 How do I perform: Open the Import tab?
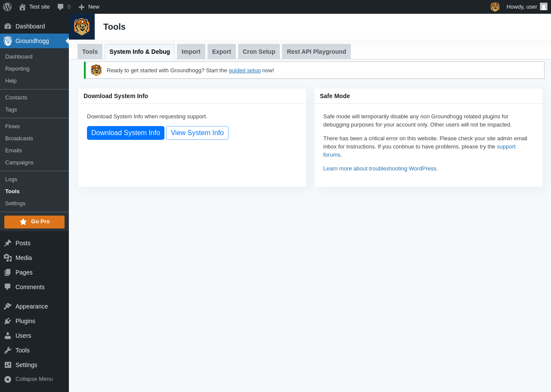click(191, 52)
